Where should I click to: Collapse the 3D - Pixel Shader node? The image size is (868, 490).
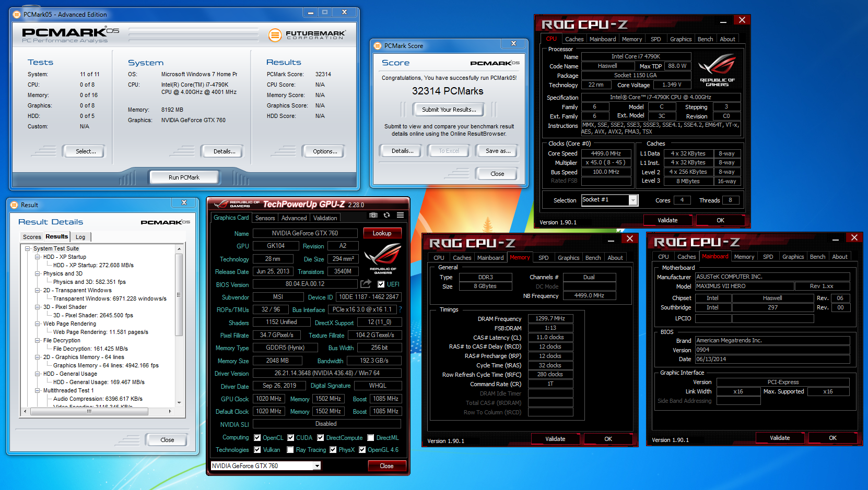coord(38,307)
